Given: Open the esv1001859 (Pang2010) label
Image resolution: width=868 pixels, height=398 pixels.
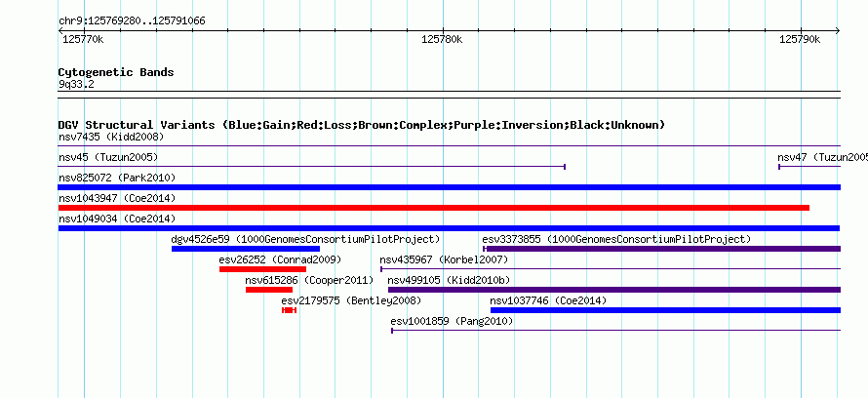Looking at the screenshot, I should [x=452, y=321].
